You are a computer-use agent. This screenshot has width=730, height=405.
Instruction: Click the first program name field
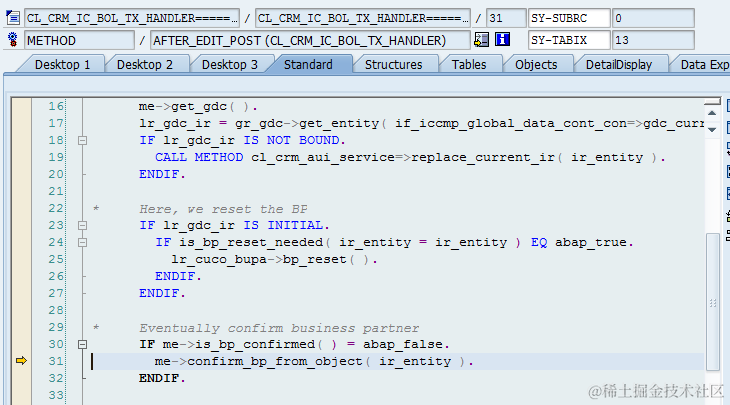[x=132, y=18]
